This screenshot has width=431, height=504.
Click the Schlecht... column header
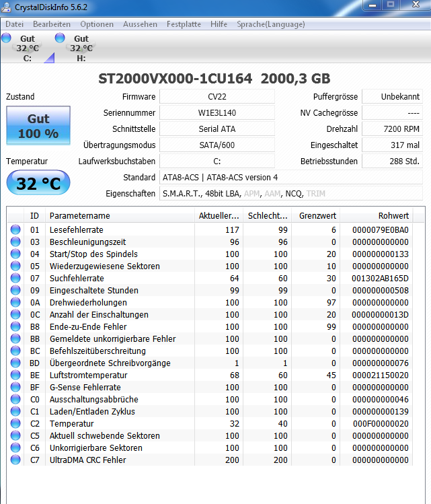tap(268, 216)
